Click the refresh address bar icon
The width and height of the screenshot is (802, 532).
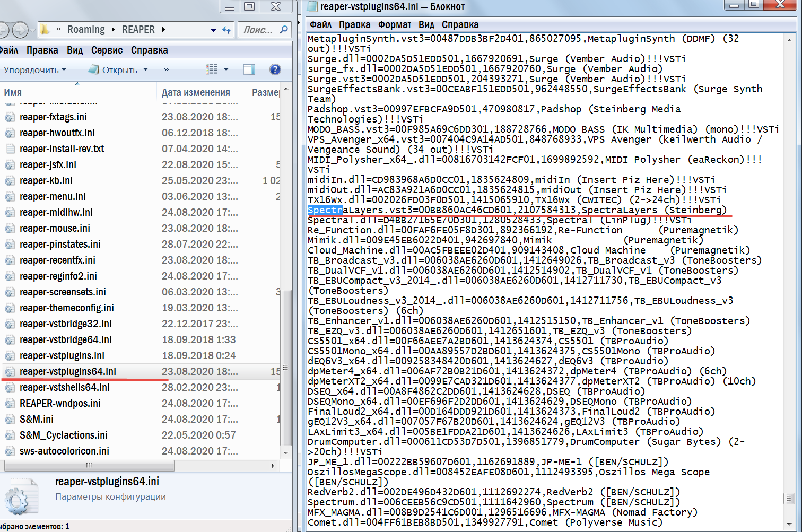point(226,30)
